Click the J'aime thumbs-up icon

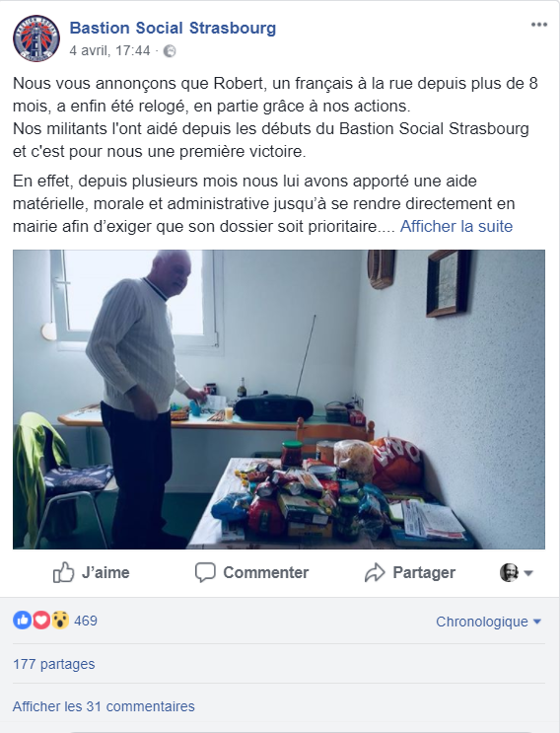pos(63,572)
